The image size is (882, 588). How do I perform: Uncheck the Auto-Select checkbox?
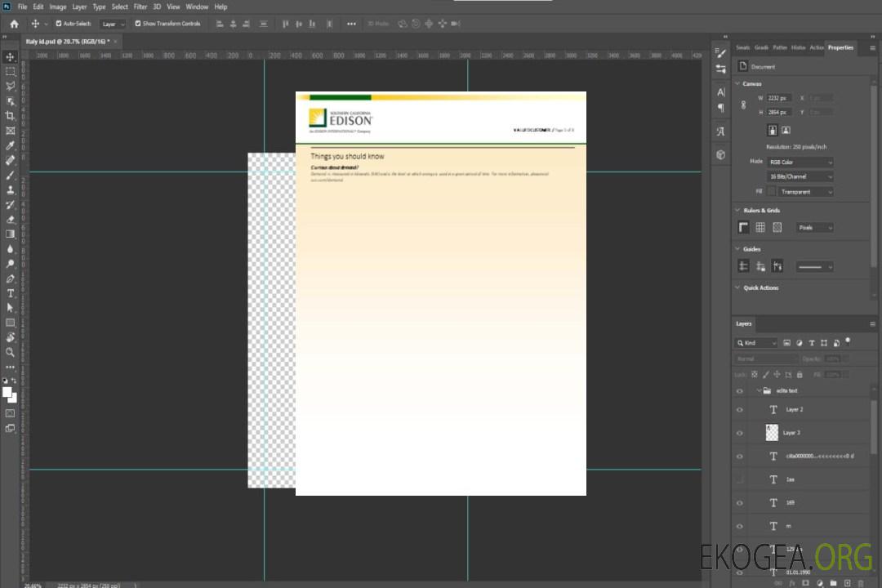click(59, 24)
